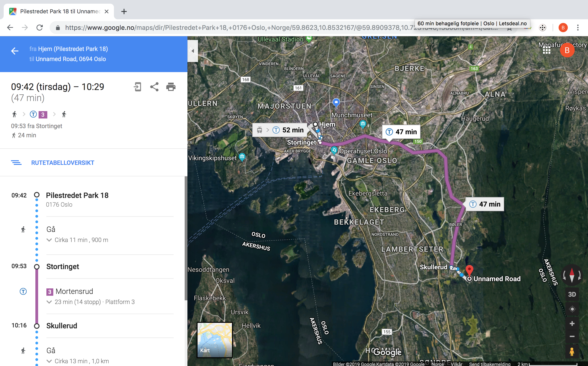Zoom in the map

pos(572,324)
